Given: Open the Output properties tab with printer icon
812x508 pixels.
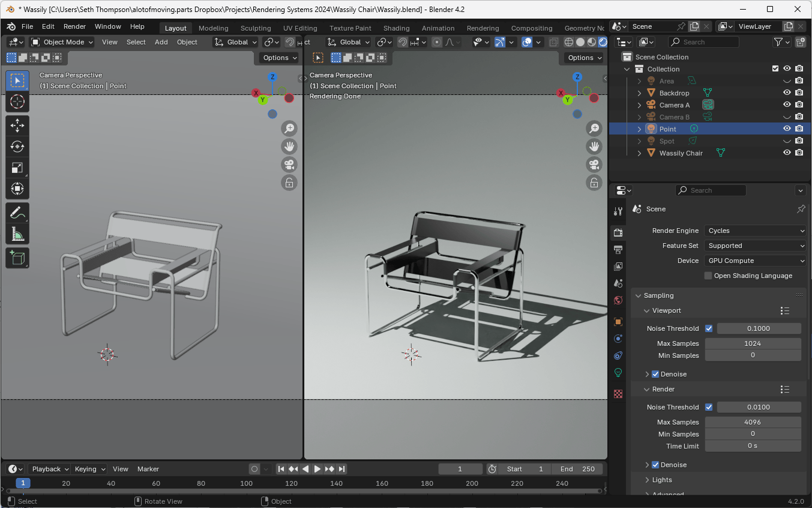Looking at the screenshot, I should point(618,249).
